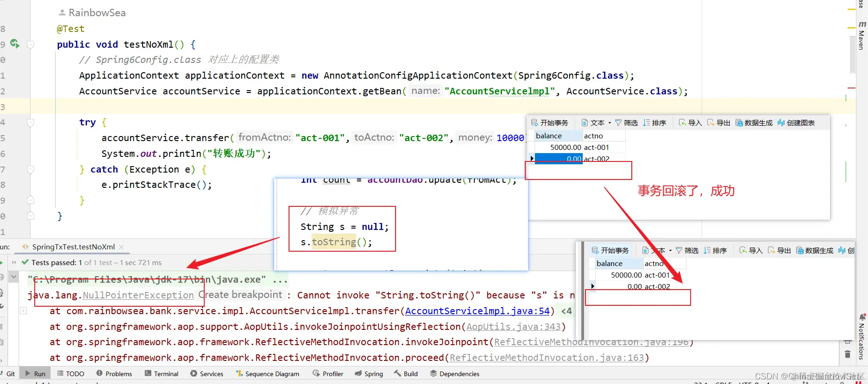Click 数据生成 in lower database toolbar
Viewport: 868px width, 384px height.
coord(815,250)
